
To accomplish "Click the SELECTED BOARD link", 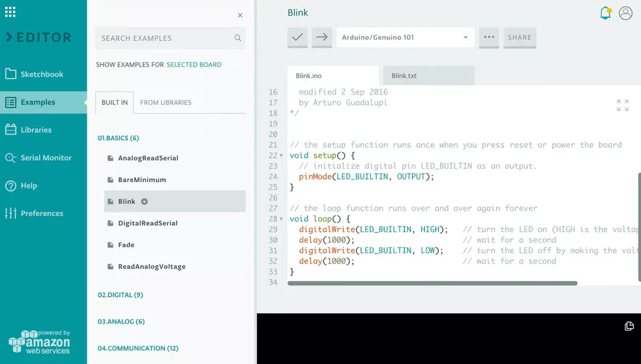I will click(194, 64).
